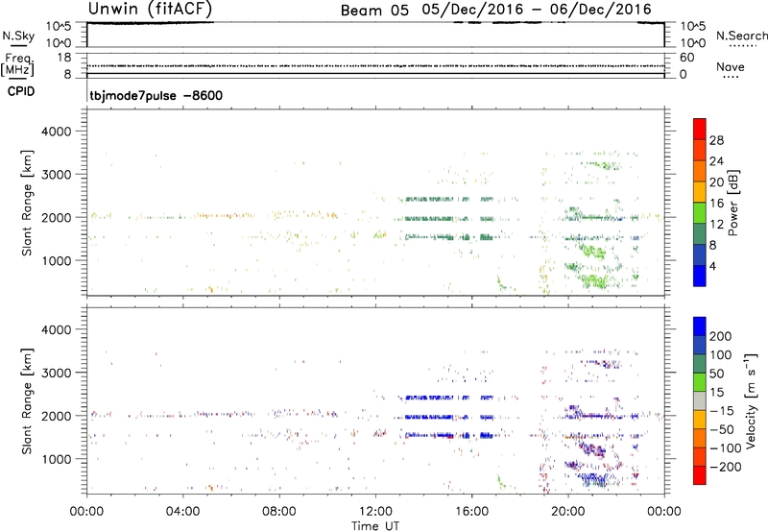The image size is (768, 532).
Task: Click the '-15' tick label on Velocity colorbar
Action: coord(722,411)
